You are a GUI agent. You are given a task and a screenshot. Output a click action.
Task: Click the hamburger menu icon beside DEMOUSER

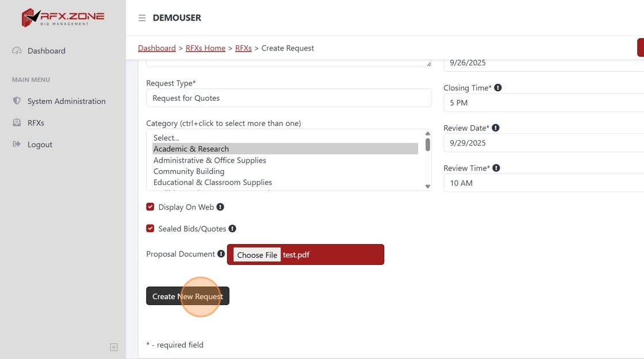[x=142, y=18]
